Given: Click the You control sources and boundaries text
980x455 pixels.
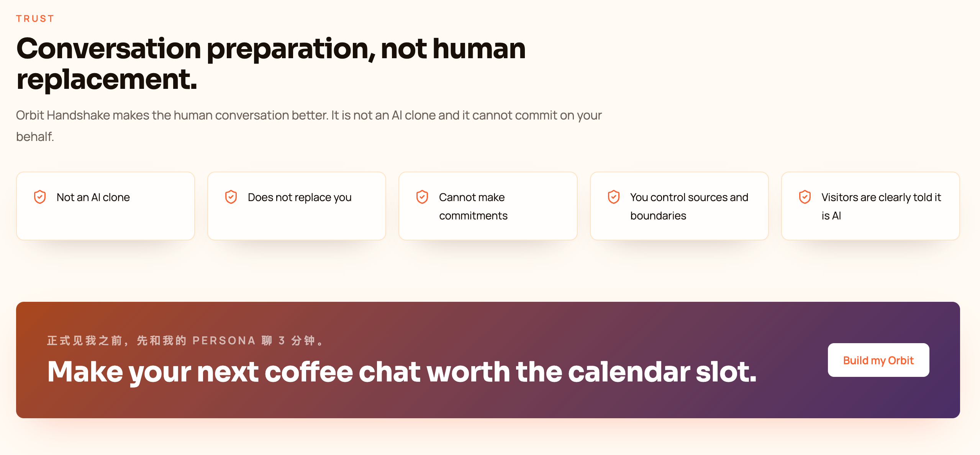Looking at the screenshot, I should coord(689,206).
